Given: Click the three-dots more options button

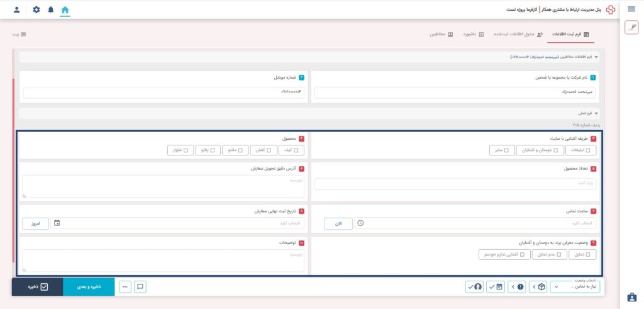Looking at the screenshot, I should click(125, 287).
